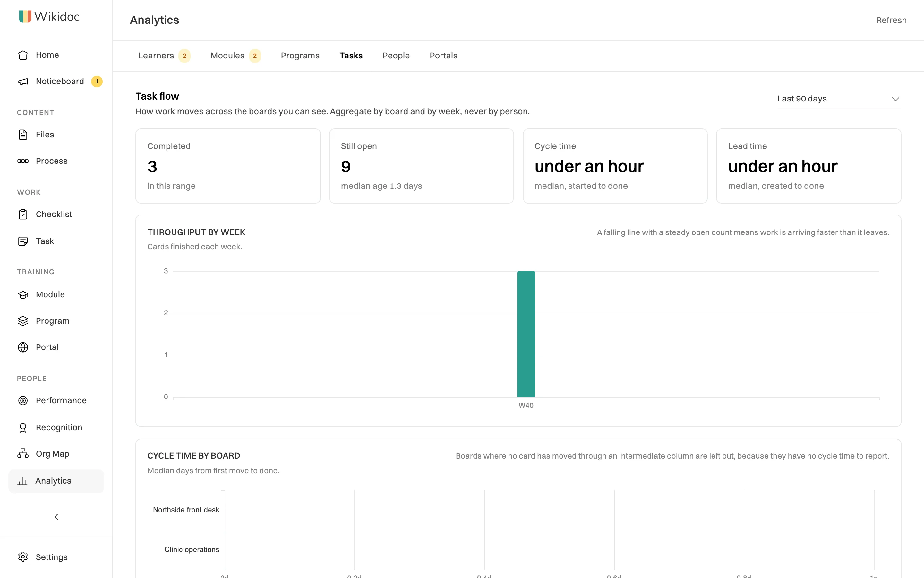Open Org Map in the sidebar
This screenshot has width=924, height=578.
56,454
